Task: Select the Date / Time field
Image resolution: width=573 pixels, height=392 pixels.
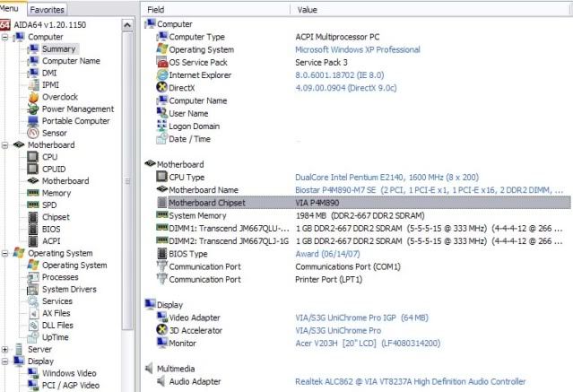Action: pos(189,139)
